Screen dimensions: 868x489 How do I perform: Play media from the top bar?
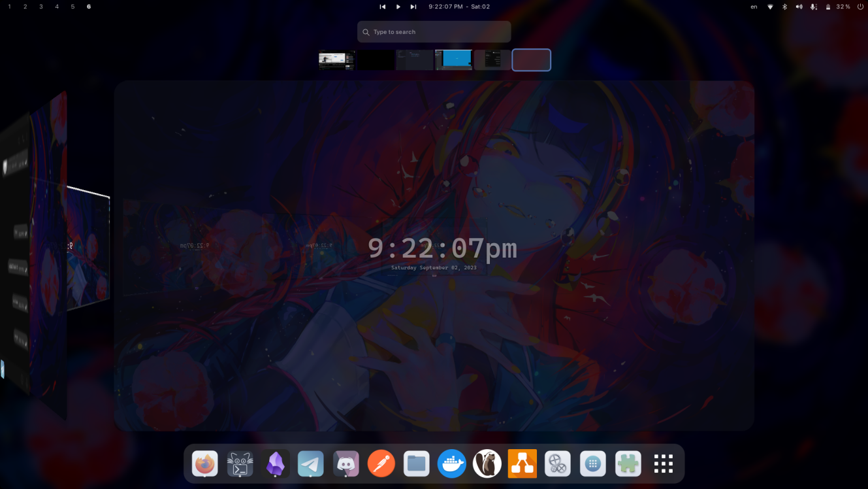[x=398, y=7]
